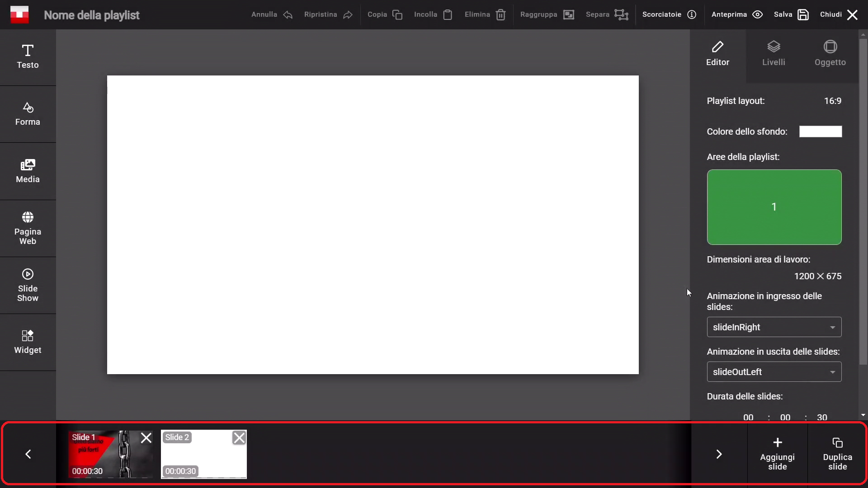
Task: Click the Elimina trash icon
Action: (500, 15)
